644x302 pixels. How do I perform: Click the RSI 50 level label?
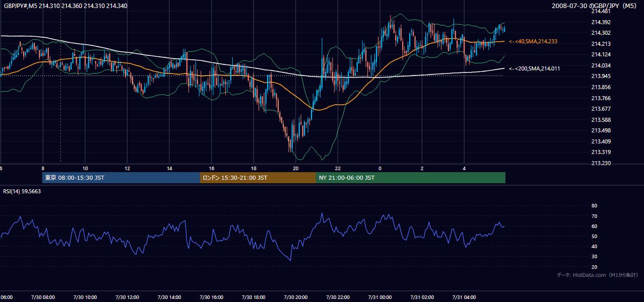(x=594, y=236)
